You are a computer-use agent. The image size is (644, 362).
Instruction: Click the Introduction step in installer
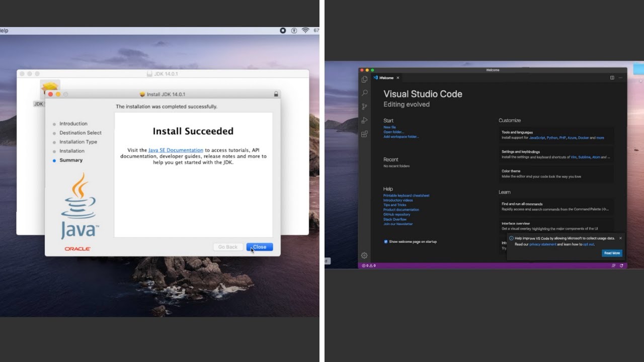[x=73, y=124]
